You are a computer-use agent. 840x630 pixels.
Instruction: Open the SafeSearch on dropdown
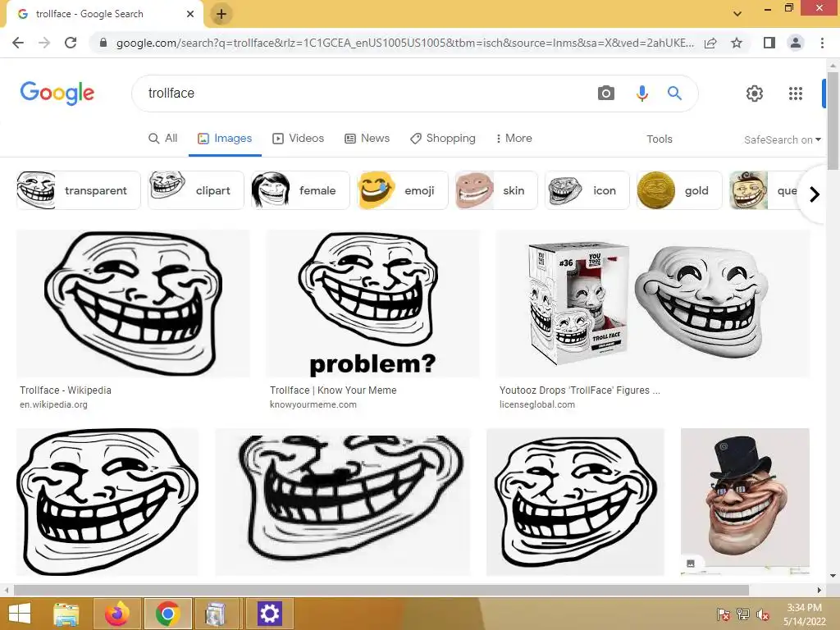pos(782,139)
